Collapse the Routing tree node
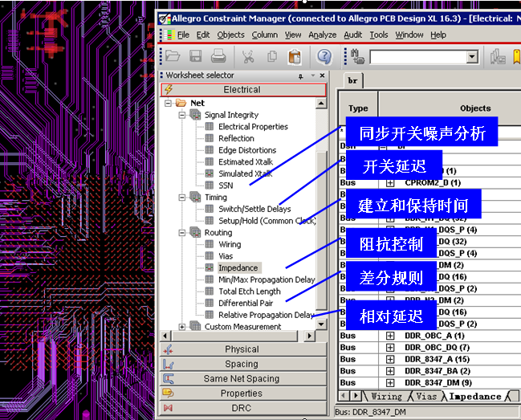This screenshot has height=420, width=521. (182, 233)
